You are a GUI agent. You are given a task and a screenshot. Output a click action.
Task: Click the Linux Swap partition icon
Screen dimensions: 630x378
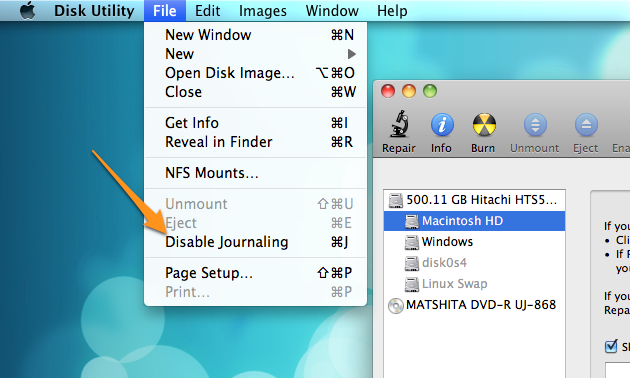(x=412, y=284)
